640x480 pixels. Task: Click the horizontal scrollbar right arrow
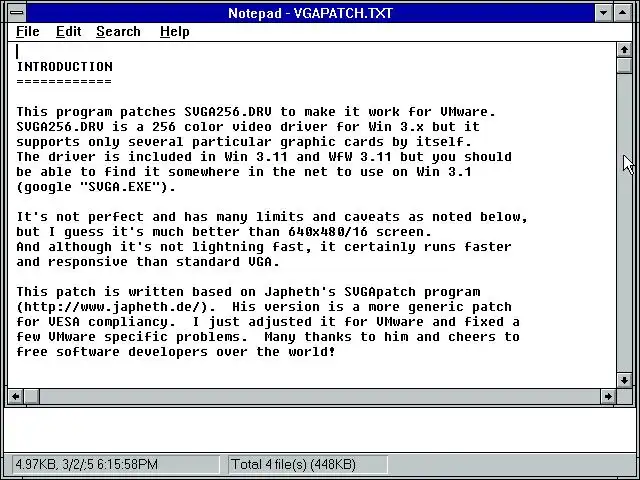point(608,396)
